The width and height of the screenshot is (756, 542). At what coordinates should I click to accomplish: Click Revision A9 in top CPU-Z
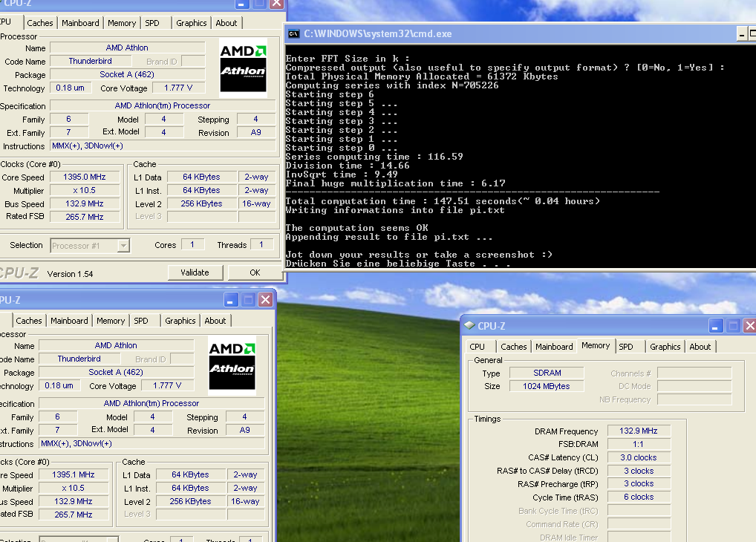(256, 133)
